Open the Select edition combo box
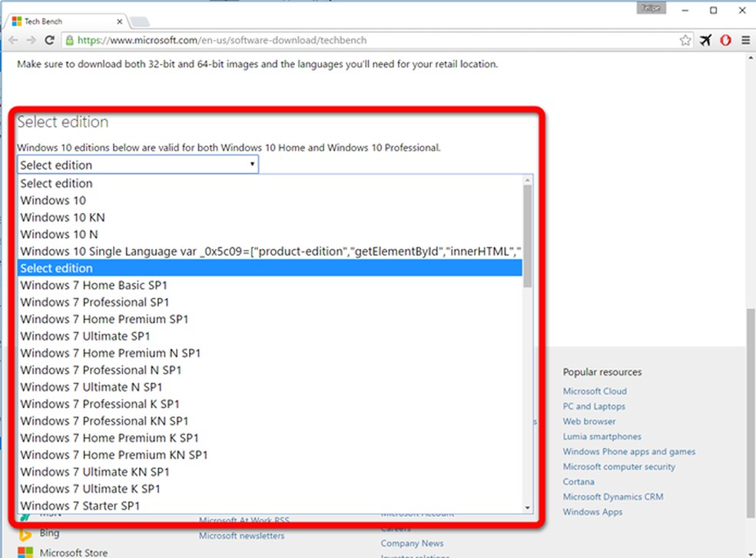Image resolution: width=756 pixels, height=558 pixels. [x=138, y=165]
